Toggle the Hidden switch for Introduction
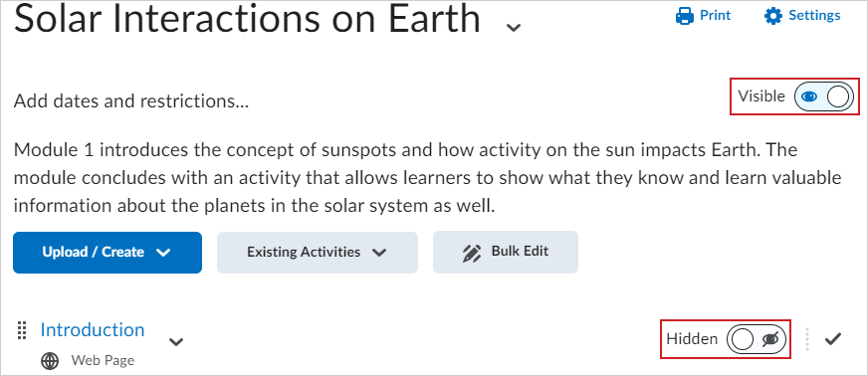Screen dimensions: 868x376 tap(757, 339)
